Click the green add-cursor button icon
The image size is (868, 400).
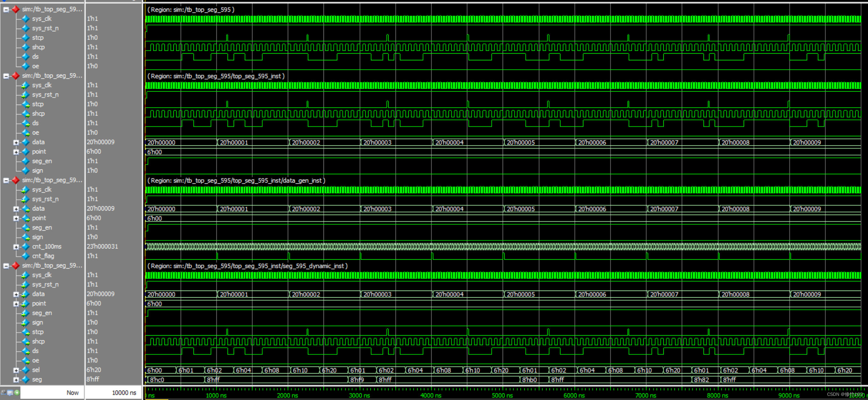coord(17,393)
